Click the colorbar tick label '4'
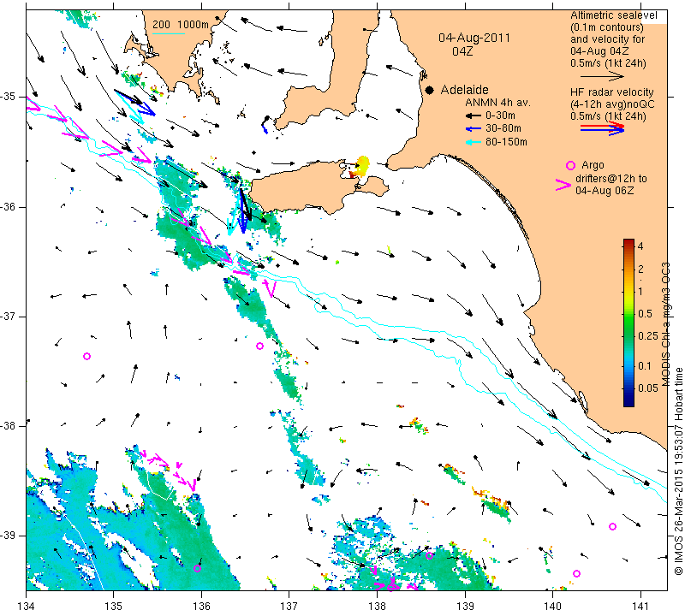 [x=640, y=246]
